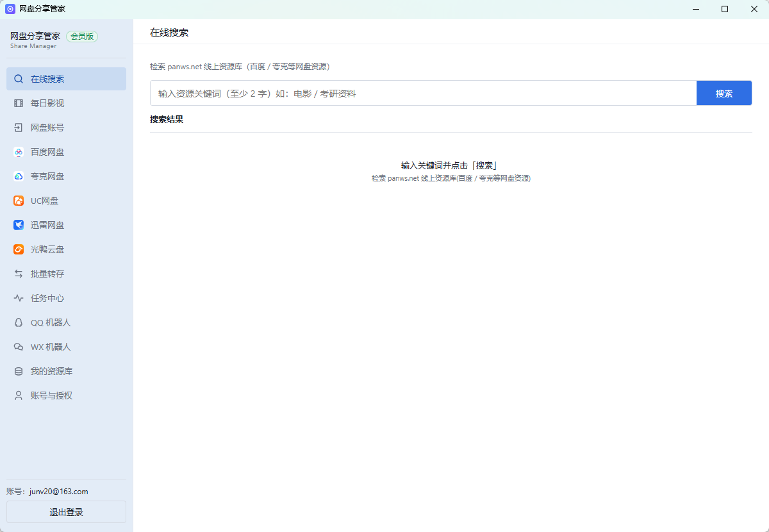Open 任务中心 from the sidebar

pos(67,298)
